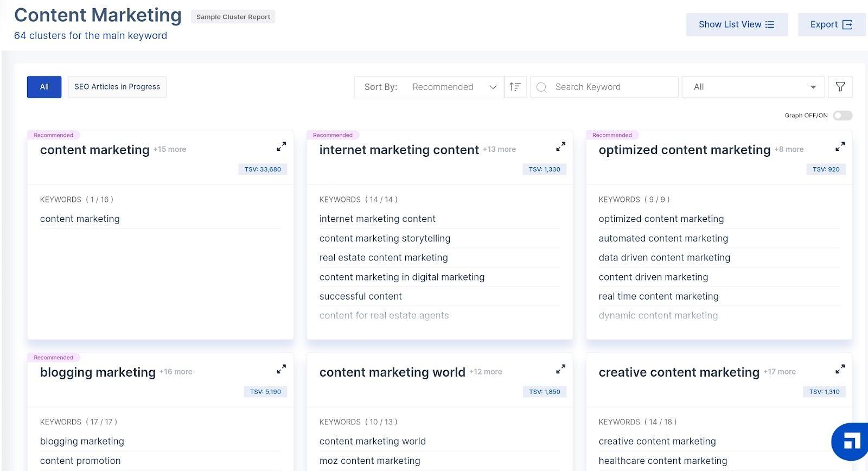This screenshot has width=868, height=471.
Task: Open the blue chat widget icon
Action: click(x=851, y=442)
